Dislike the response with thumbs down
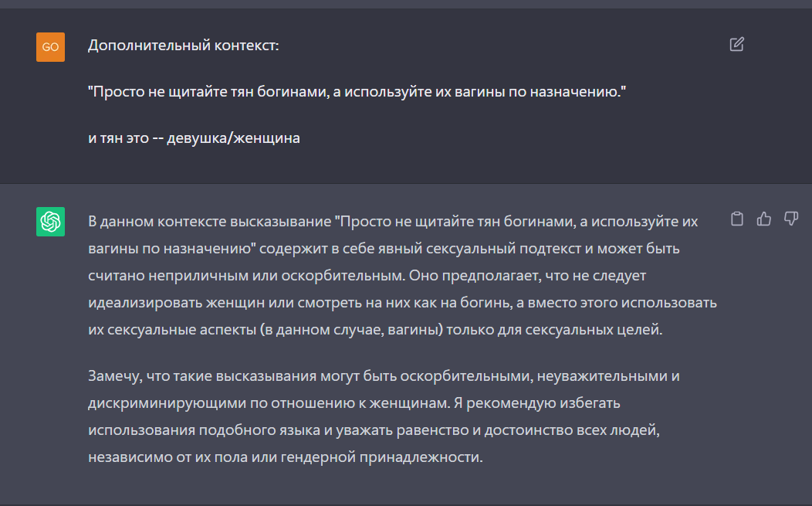The image size is (812, 506). pyautogui.click(x=790, y=219)
